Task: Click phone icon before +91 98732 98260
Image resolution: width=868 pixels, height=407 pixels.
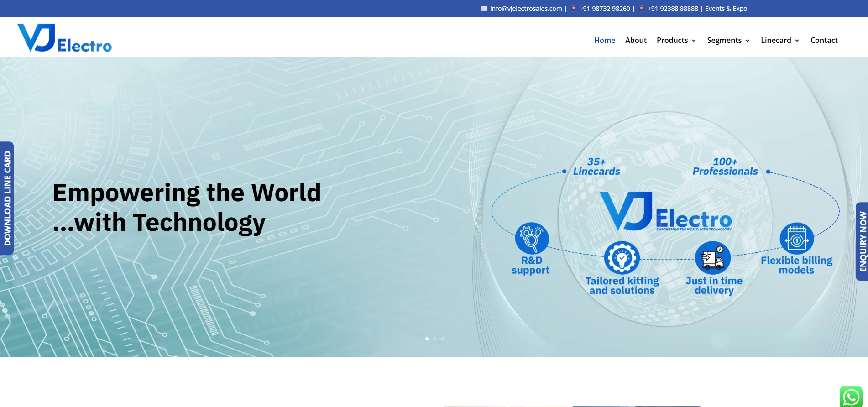Action: (x=574, y=9)
